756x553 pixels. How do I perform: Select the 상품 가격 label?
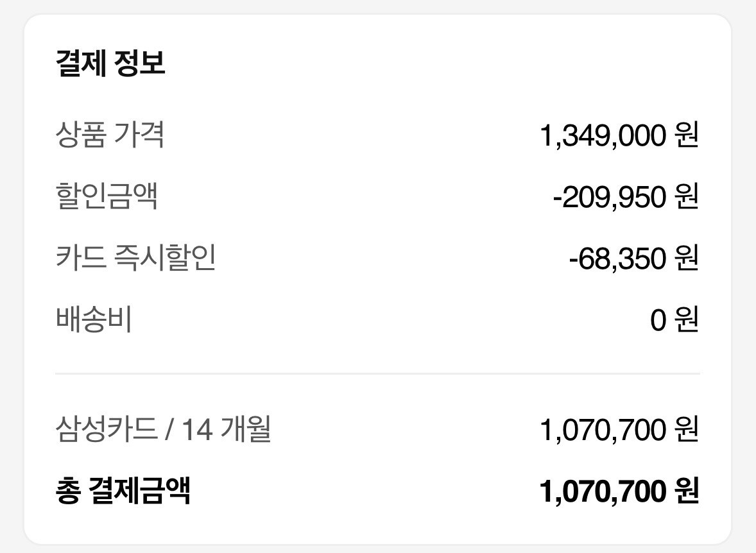pyautogui.click(x=110, y=134)
